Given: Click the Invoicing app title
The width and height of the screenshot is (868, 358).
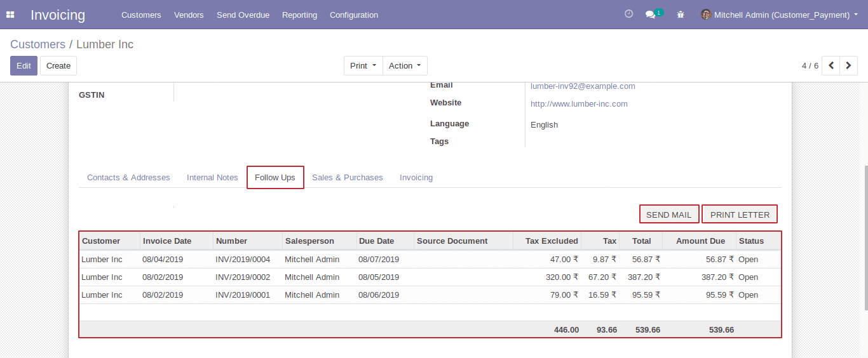Looking at the screenshot, I should point(58,15).
